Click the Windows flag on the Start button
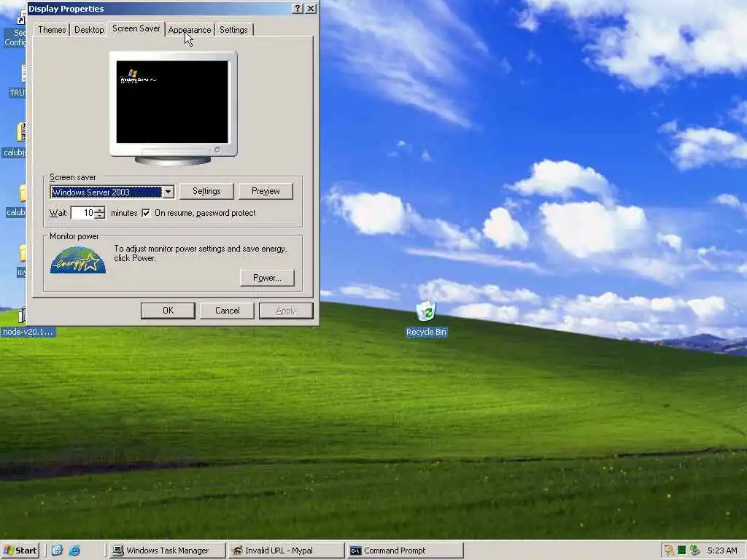 (x=9, y=551)
